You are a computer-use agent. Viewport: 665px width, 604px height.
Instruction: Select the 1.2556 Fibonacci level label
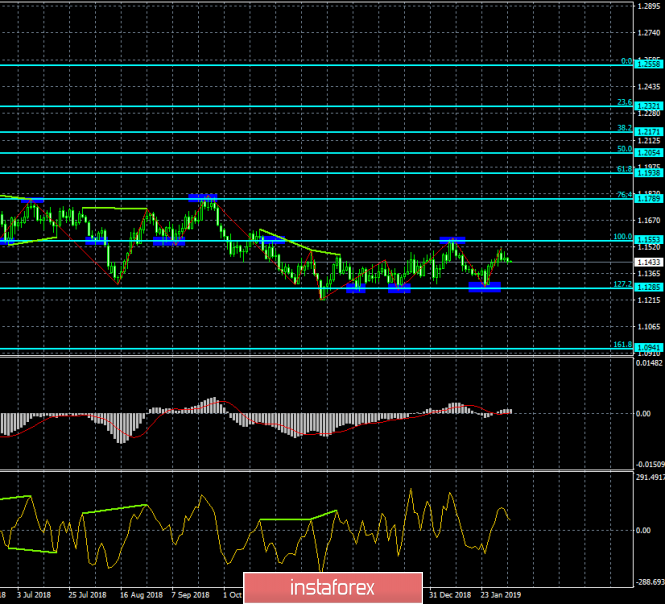pyautogui.click(x=649, y=63)
